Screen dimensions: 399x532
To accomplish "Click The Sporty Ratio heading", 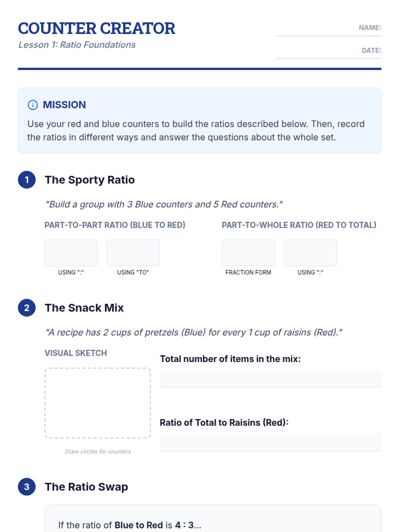I will 90,180.
